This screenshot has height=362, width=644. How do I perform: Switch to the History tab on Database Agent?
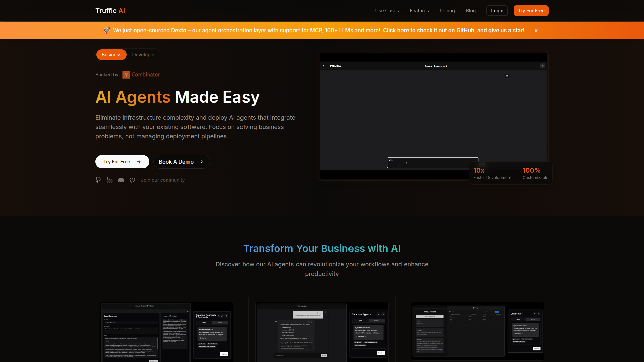(x=377, y=321)
